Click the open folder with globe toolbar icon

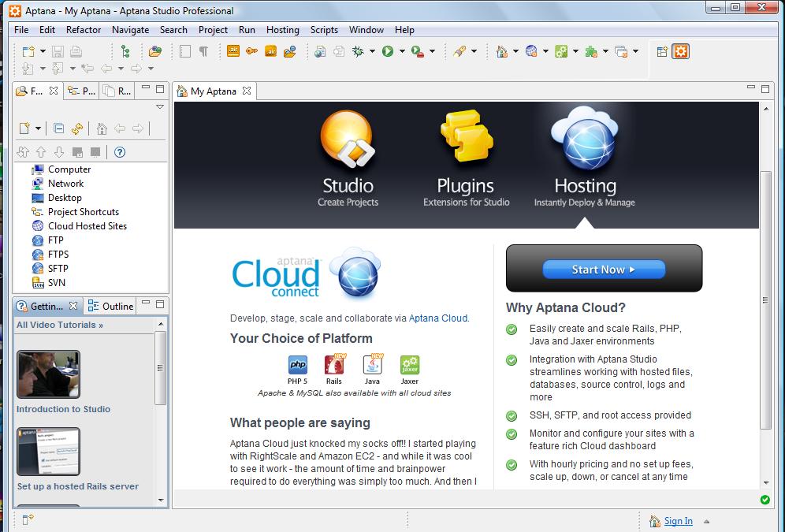point(155,51)
